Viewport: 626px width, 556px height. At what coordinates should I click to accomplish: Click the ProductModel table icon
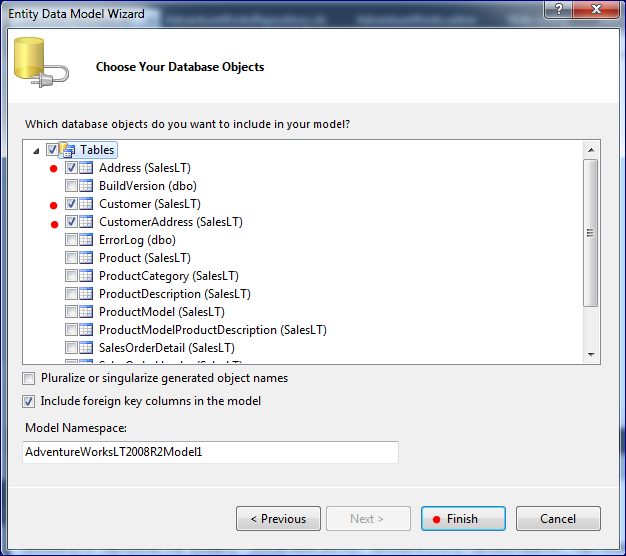[86, 311]
